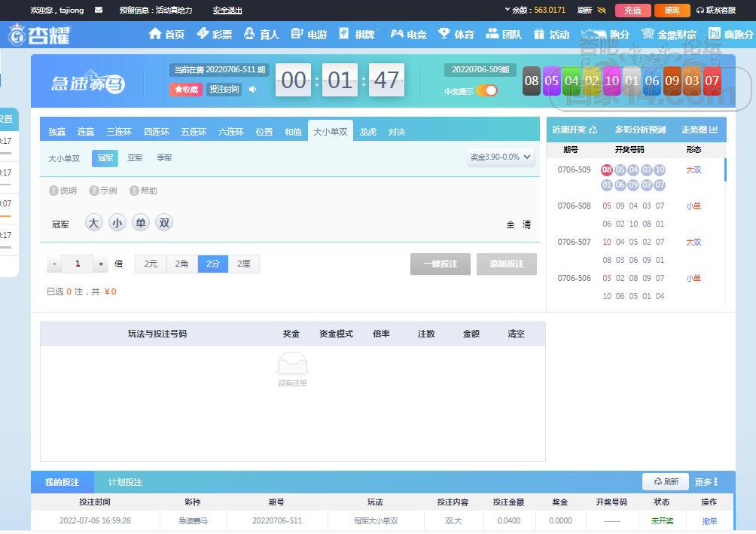Toggle the 中奖提示 win notification switch
Image resolution: width=756 pixels, height=534 pixels.
click(486, 91)
